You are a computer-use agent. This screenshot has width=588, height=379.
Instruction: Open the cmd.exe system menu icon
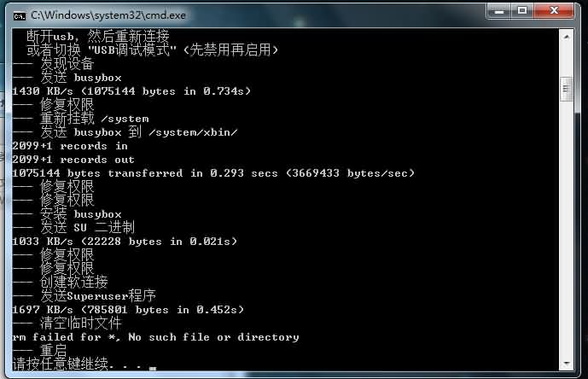pyautogui.click(x=19, y=14)
